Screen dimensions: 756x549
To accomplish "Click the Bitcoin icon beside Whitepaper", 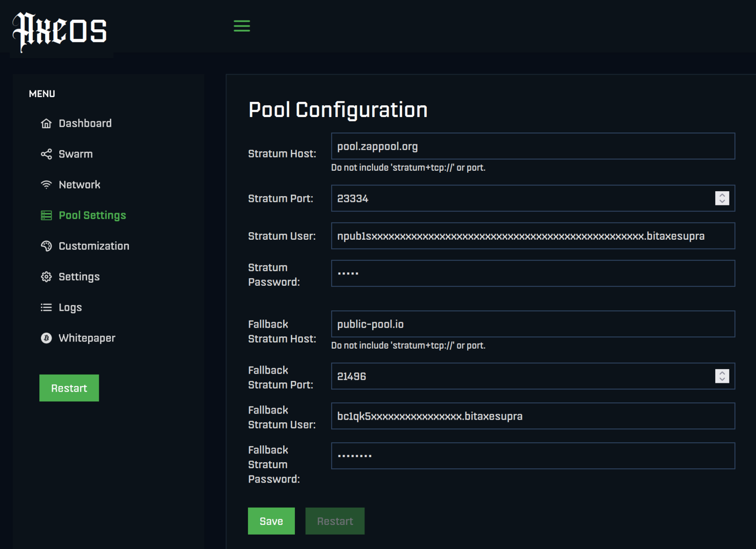I will [x=46, y=337].
